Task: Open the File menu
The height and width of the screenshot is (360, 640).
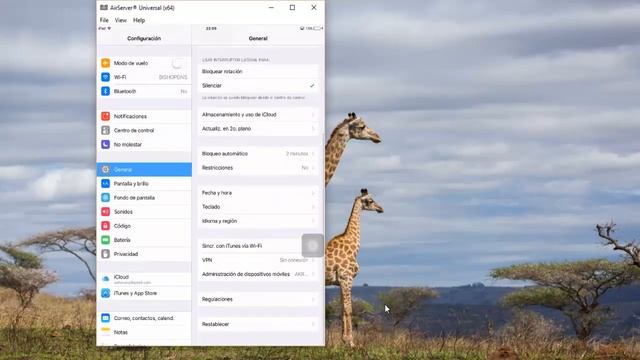Action: click(104, 20)
